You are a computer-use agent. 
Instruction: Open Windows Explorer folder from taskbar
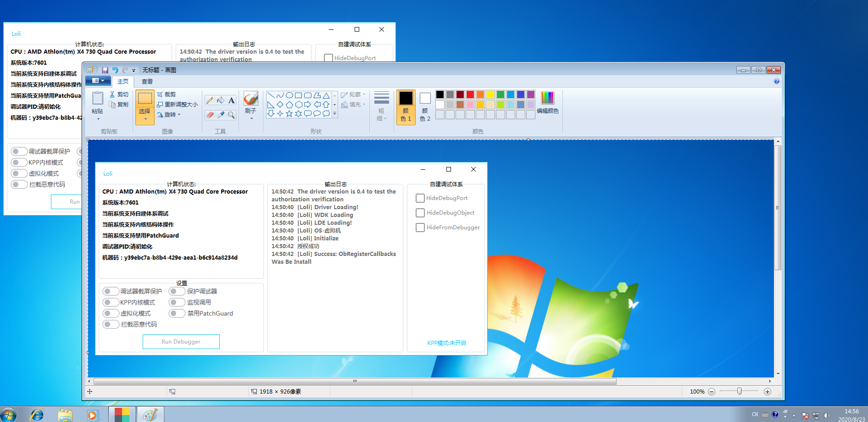point(65,415)
